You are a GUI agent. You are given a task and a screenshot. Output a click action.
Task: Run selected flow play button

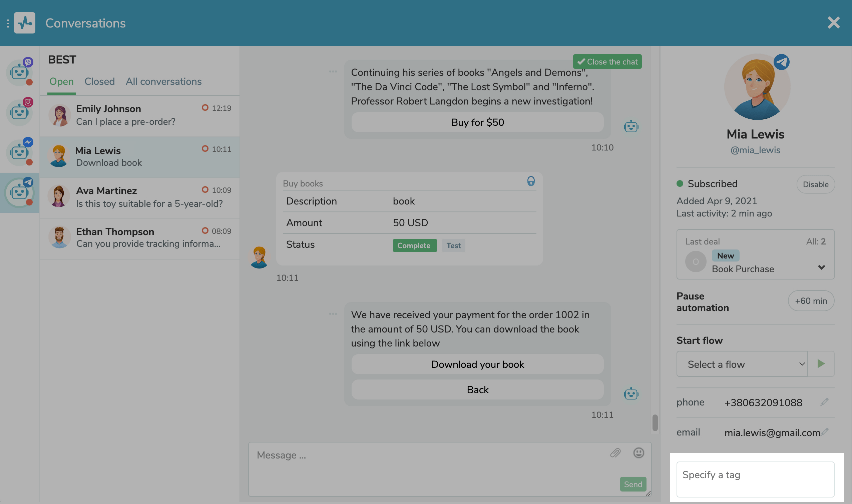[821, 364]
